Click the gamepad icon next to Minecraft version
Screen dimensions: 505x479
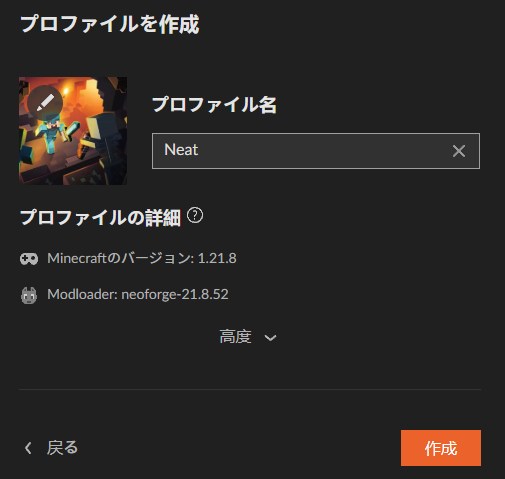click(x=29, y=259)
